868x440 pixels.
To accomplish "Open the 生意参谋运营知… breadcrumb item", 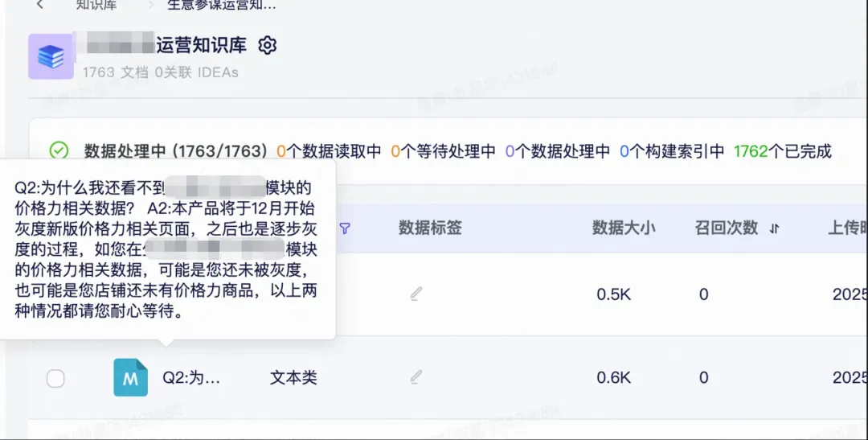I will coord(221,5).
